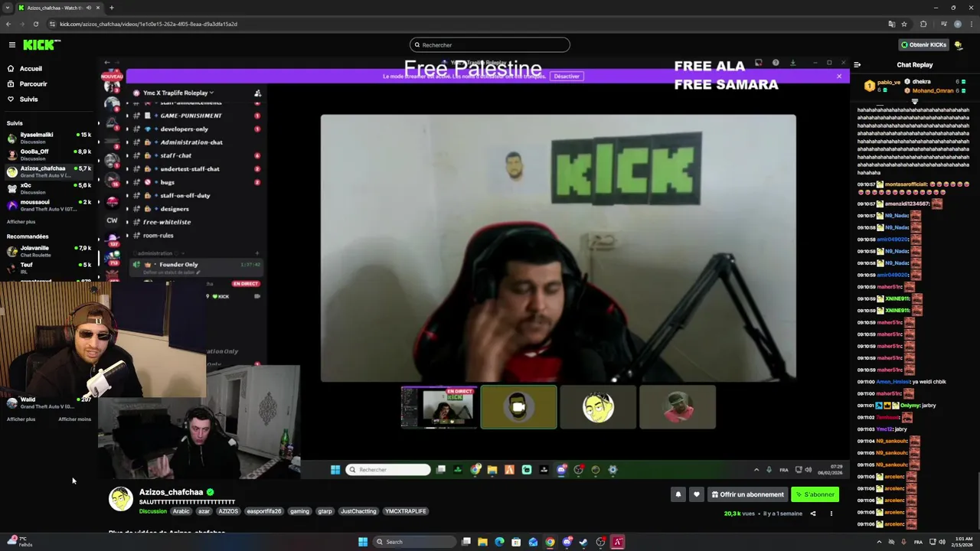The image size is (980, 551).
Task: Click the notification bell button
Action: pyautogui.click(x=678, y=494)
